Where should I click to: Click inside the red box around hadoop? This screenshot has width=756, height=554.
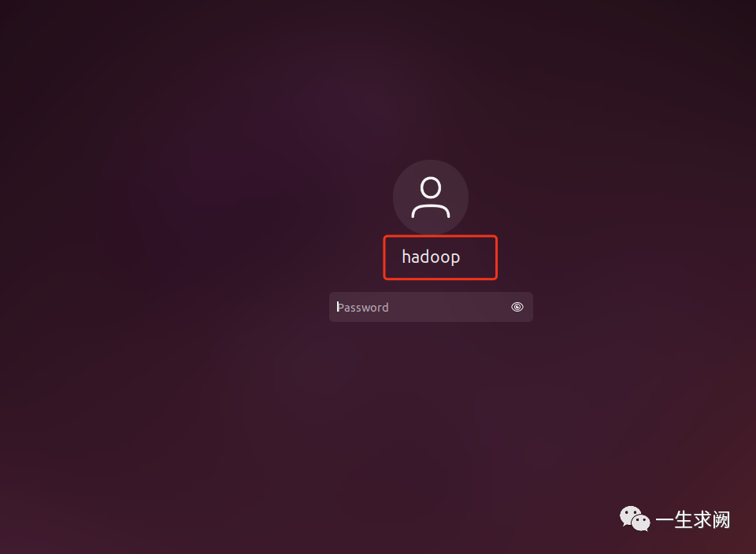pyautogui.click(x=440, y=257)
